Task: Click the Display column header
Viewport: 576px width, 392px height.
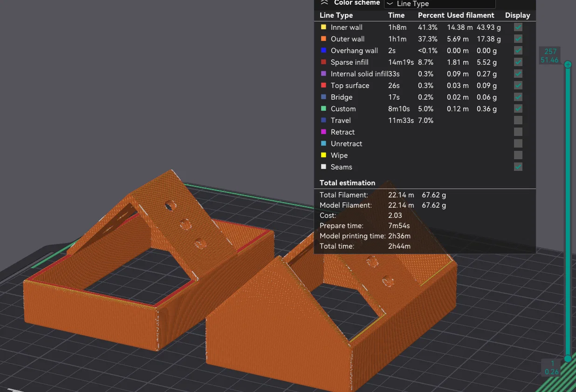Action: [518, 15]
